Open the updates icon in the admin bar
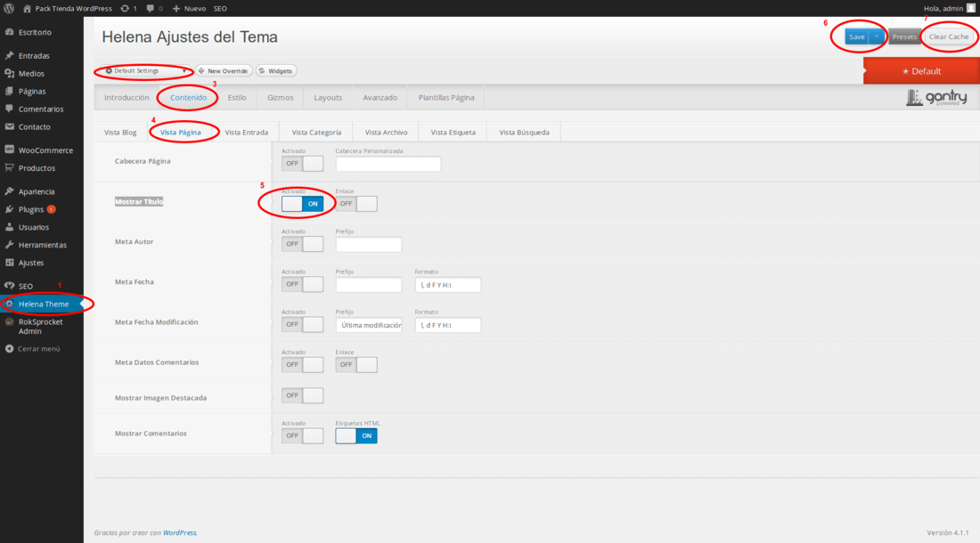The image size is (980, 543). click(x=125, y=8)
